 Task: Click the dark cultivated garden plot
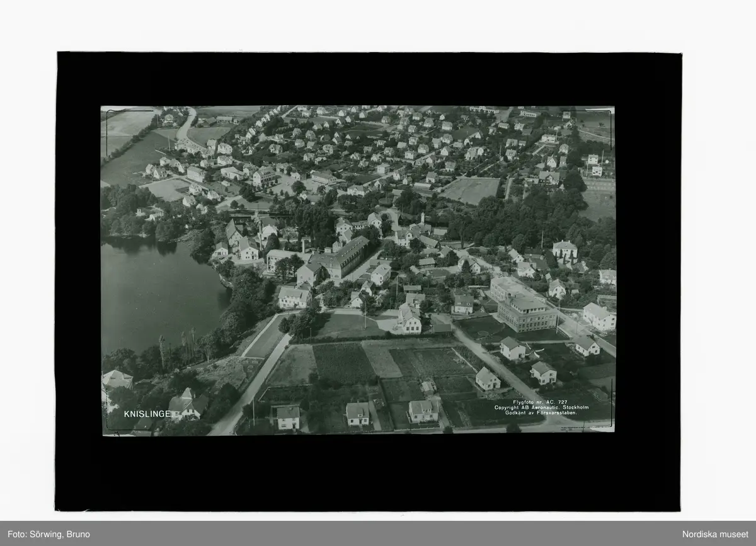[343, 363]
